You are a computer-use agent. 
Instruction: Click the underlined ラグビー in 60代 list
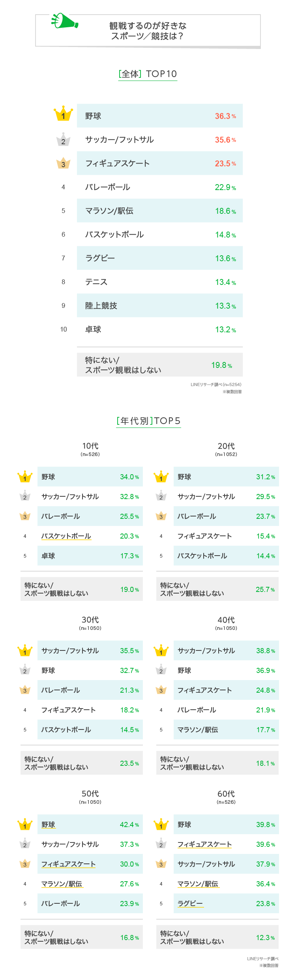pyautogui.click(x=190, y=904)
